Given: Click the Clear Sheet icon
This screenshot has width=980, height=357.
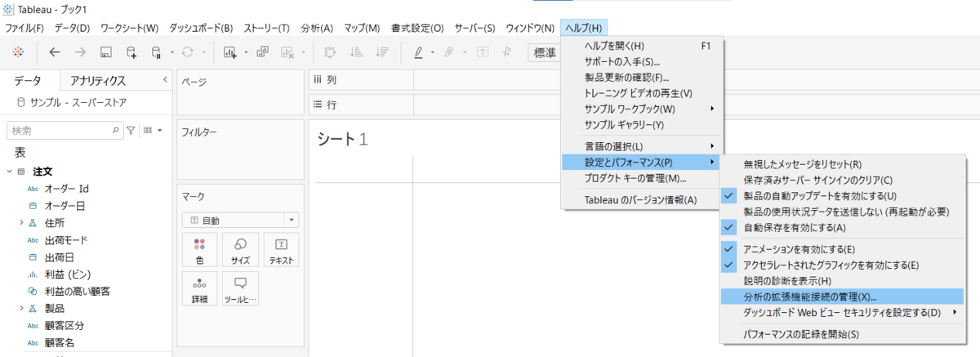Looking at the screenshot, I should pos(287,52).
